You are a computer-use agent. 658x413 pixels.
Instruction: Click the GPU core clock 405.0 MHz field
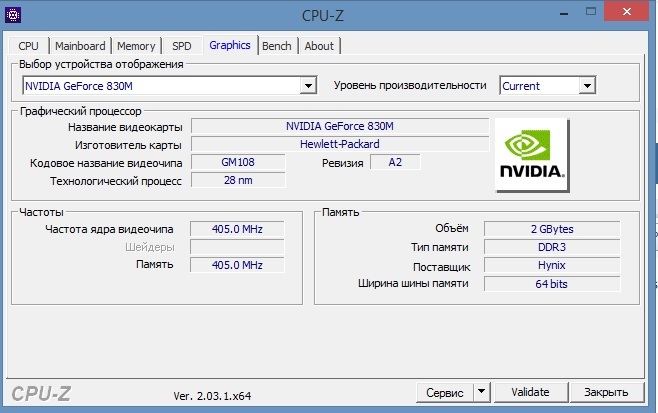click(x=237, y=229)
